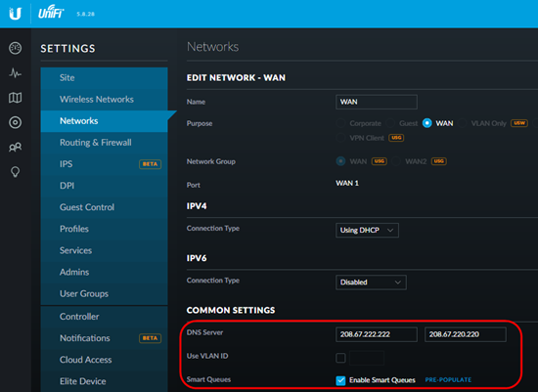
Task: Tick the Use VLAN ID checkbox
Action: [340, 358]
